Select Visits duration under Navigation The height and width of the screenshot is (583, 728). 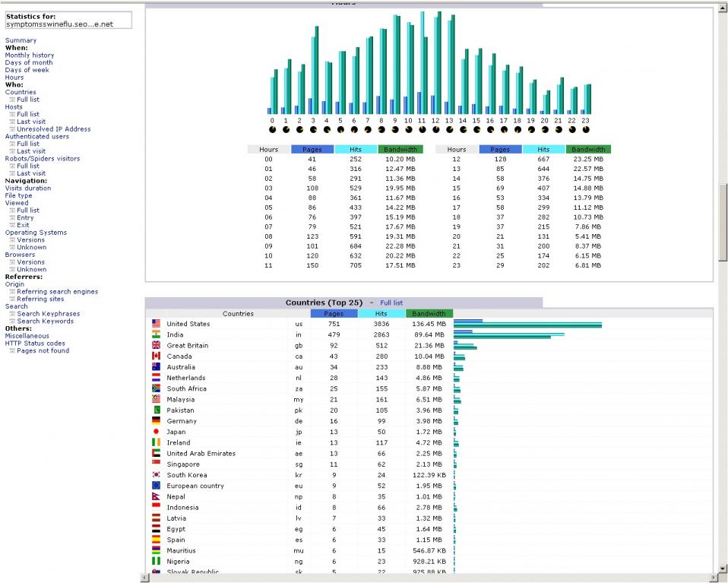click(28, 189)
